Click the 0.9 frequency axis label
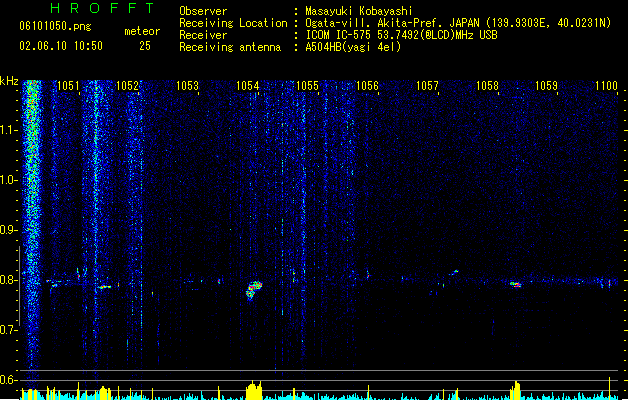 click(8, 230)
